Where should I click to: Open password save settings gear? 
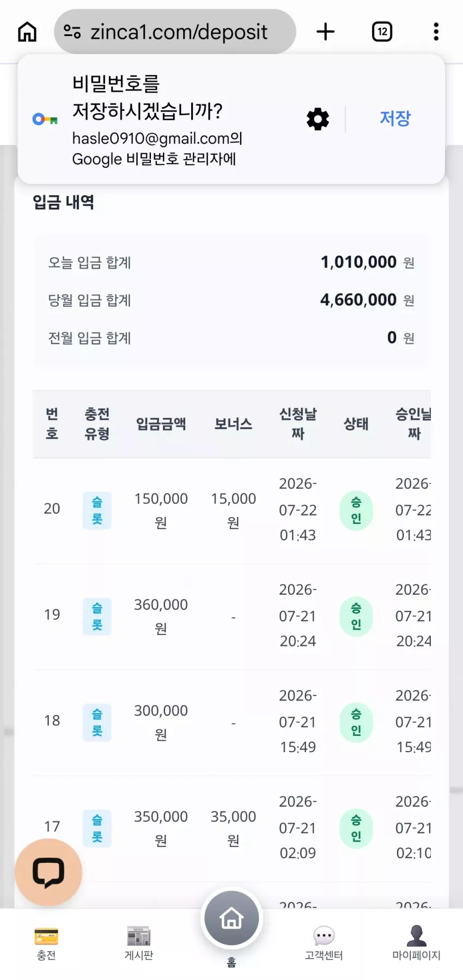coord(318,119)
